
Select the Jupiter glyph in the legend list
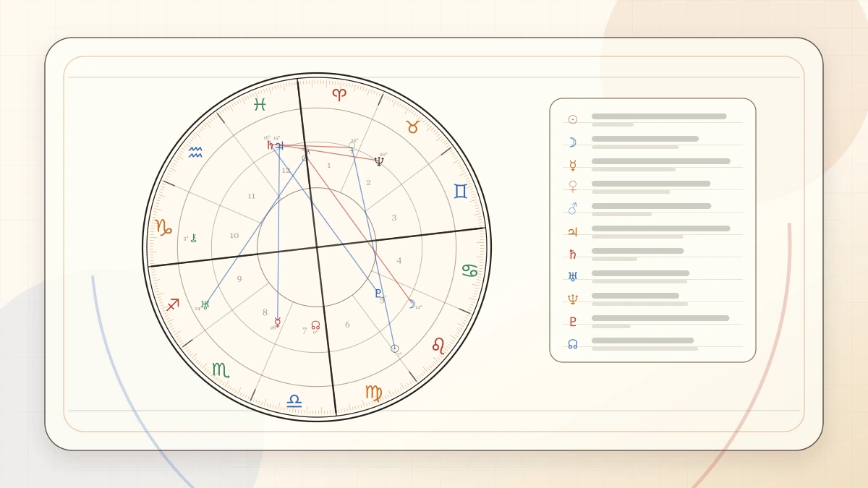tap(573, 232)
